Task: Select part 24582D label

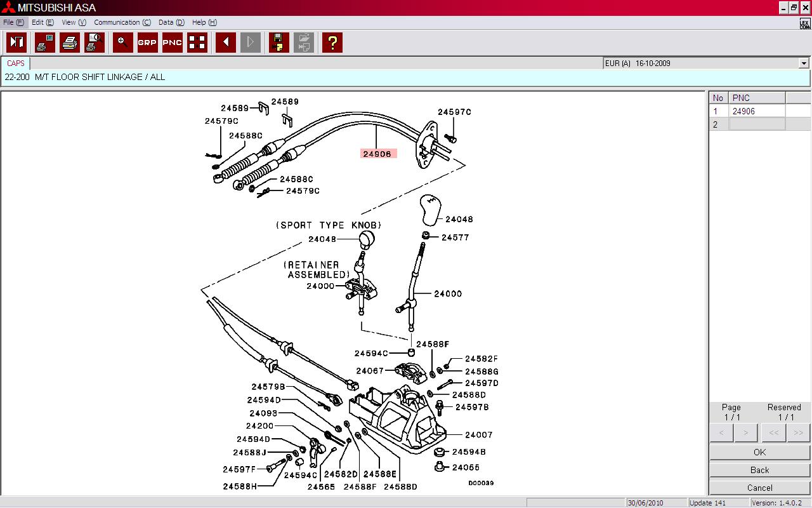Action: [x=341, y=474]
